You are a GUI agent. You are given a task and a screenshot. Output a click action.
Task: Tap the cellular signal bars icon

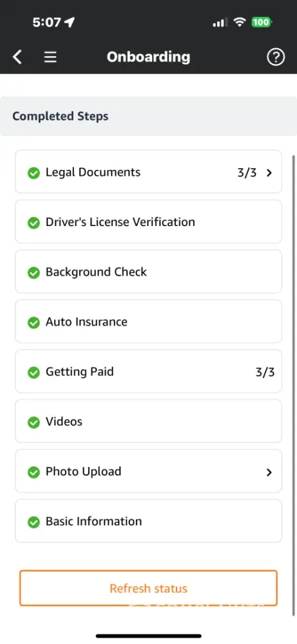point(219,23)
